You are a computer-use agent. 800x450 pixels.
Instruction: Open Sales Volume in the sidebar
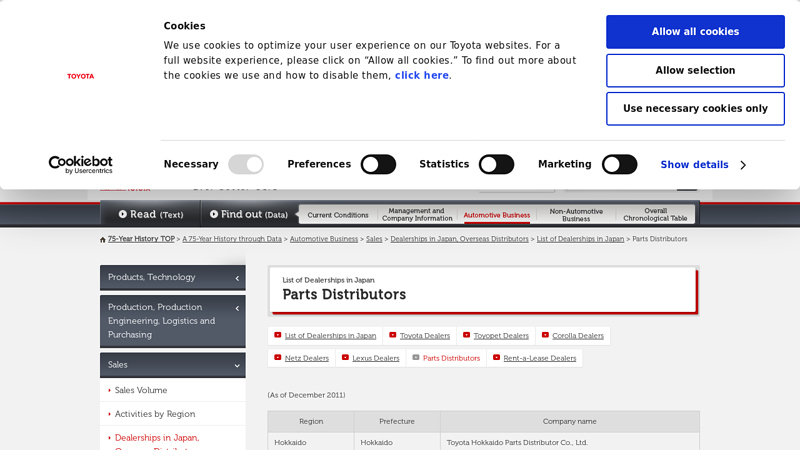(x=141, y=390)
